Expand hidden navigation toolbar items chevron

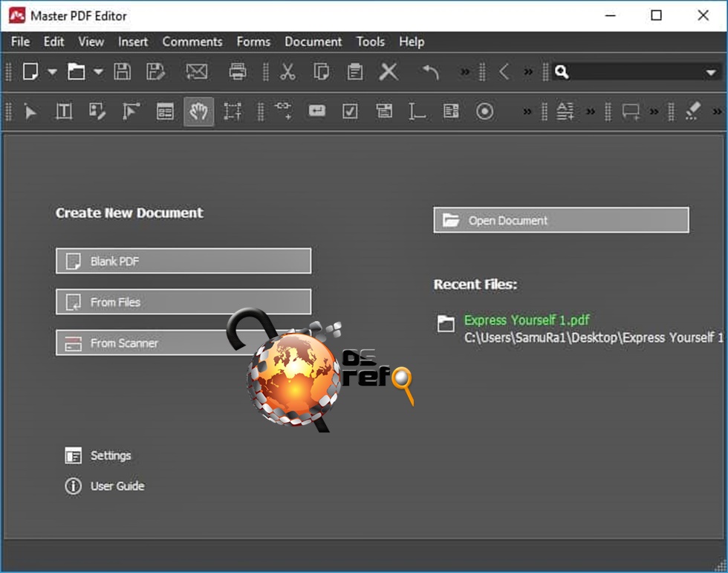528,72
